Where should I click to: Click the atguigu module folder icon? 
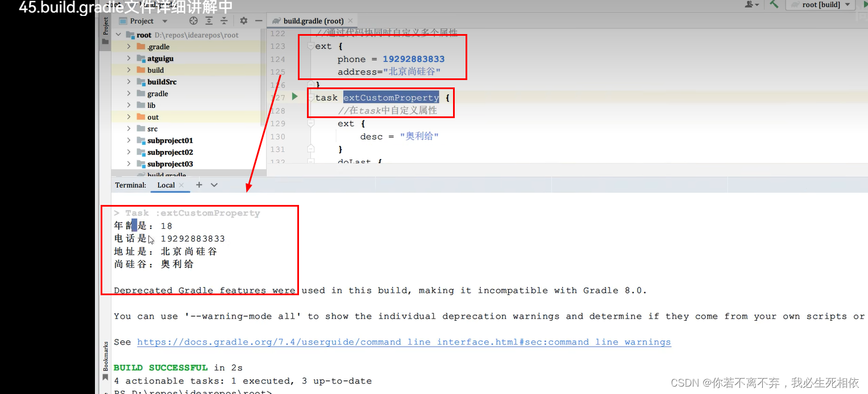pyautogui.click(x=141, y=58)
